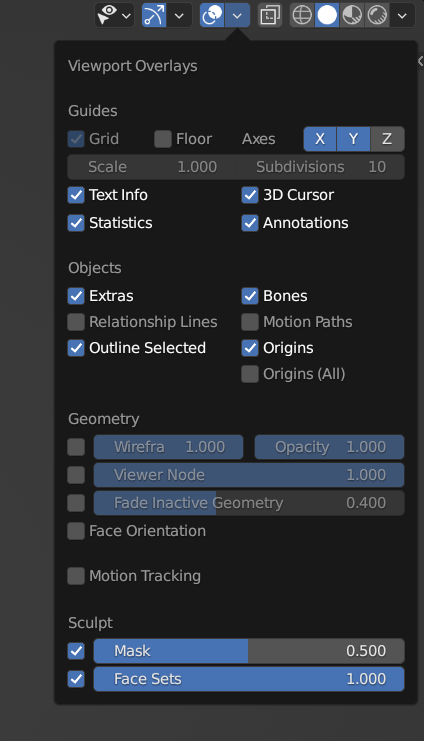This screenshot has width=424, height=741.
Task: Click the Mask opacity slider
Action: tap(249, 651)
